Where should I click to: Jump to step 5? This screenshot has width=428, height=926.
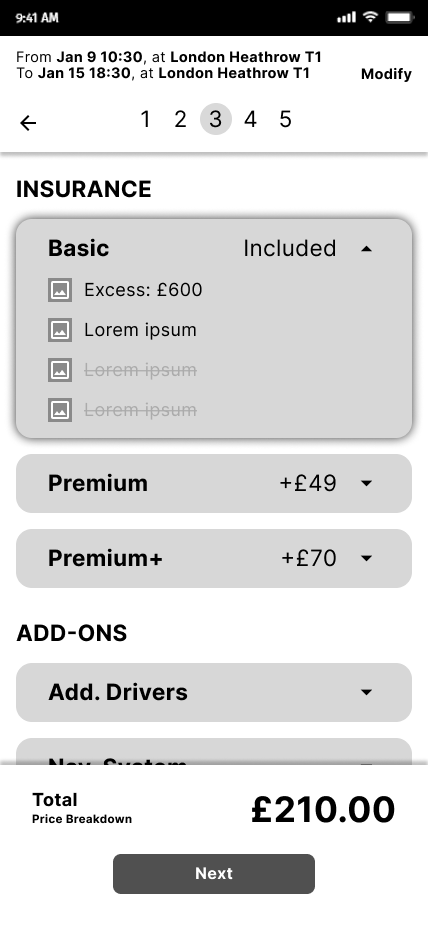click(x=285, y=119)
